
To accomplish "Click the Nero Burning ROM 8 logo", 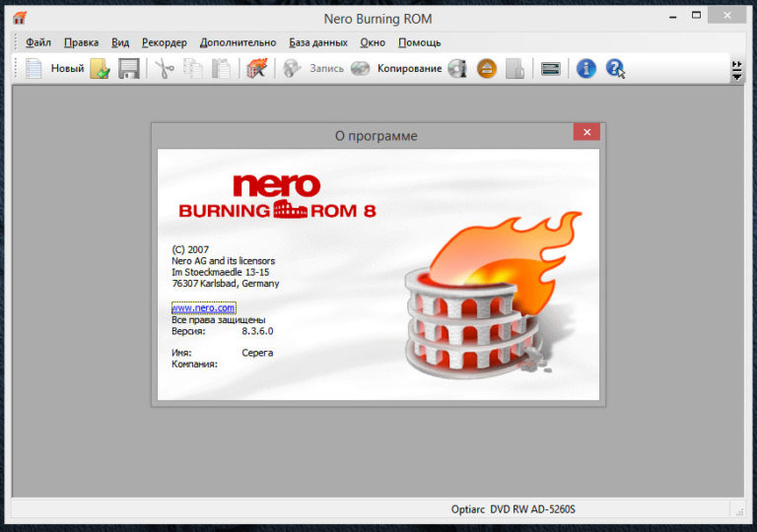I will pos(277,197).
